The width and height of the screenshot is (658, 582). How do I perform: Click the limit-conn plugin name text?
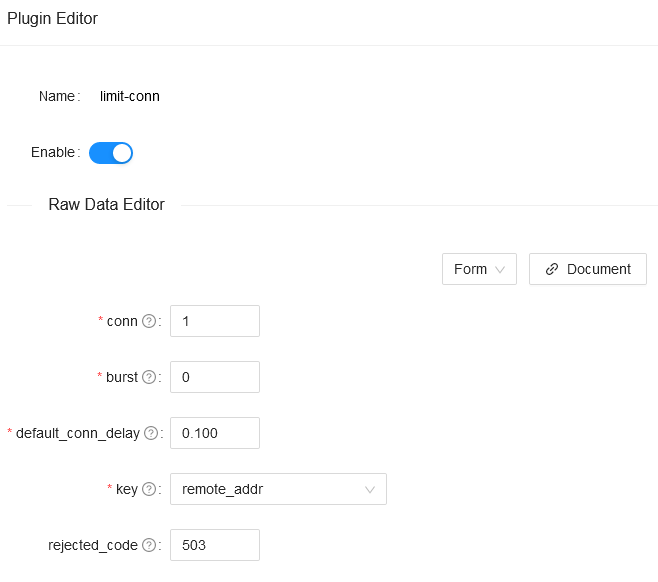[130, 96]
